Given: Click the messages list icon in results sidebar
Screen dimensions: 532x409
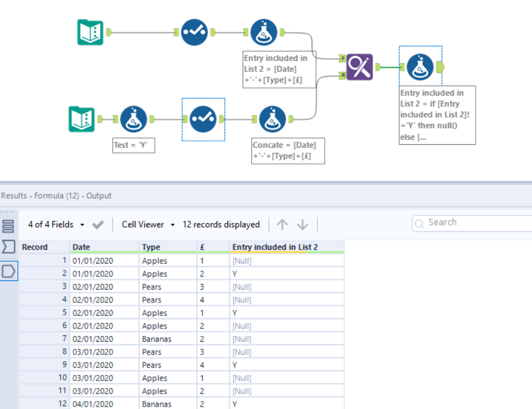Looking at the screenshot, I should pos(9,226).
